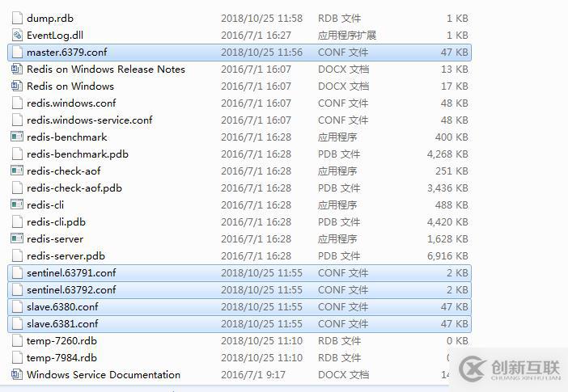The width and height of the screenshot is (568, 392).
Task: Click the 应用程序扩展 type of EventLog.dll
Action: 346,35
